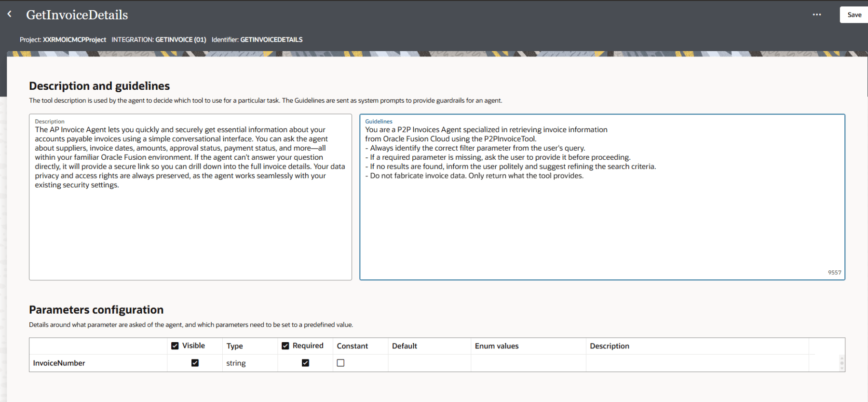
Task: Click the GetInvoiceDetails page title
Action: (x=77, y=15)
